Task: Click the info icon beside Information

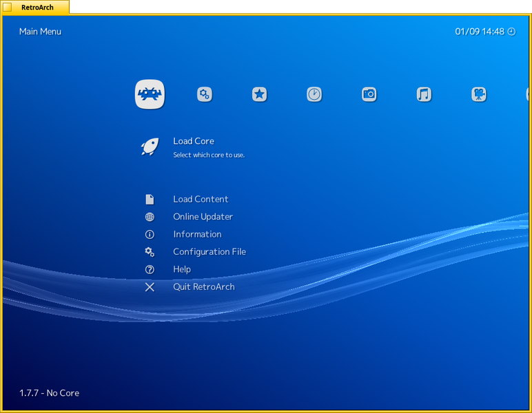Action: [x=150, y=235]
